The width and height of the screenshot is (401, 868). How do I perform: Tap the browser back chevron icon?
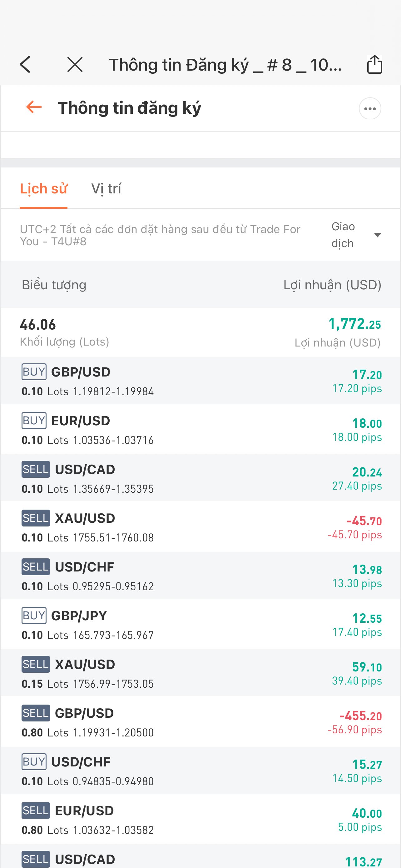coord(25,64)
